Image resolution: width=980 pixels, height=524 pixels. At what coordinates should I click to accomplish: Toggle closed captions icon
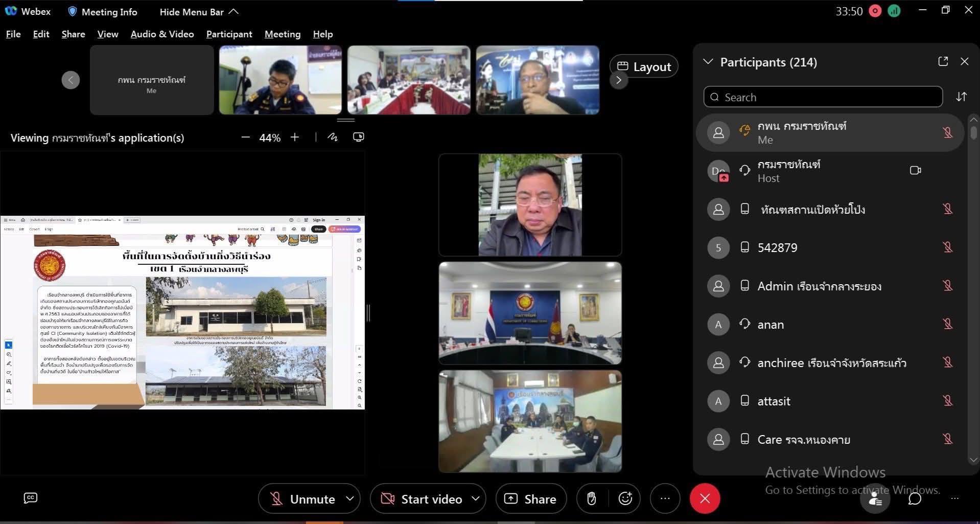pos(31,498)
